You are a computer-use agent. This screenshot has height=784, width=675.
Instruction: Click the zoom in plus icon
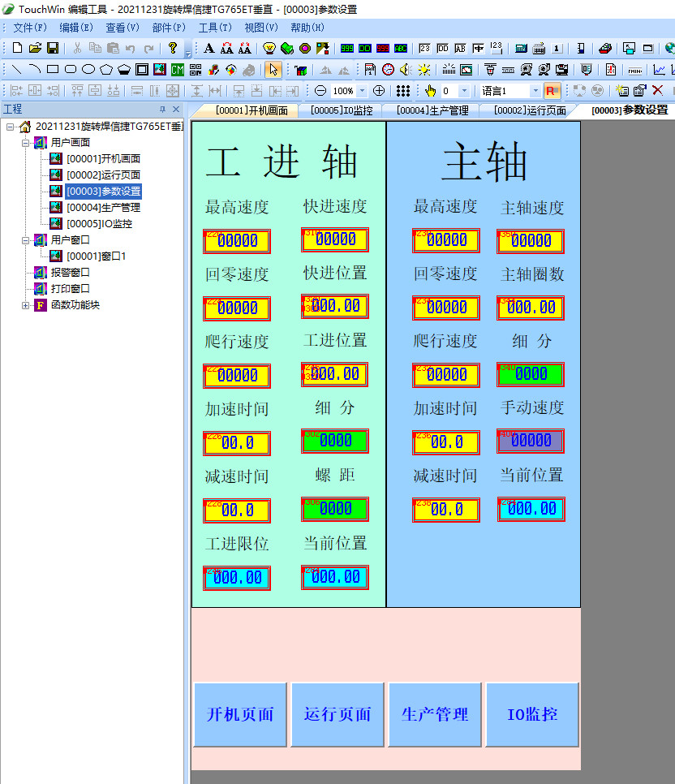tap(378, 91)
